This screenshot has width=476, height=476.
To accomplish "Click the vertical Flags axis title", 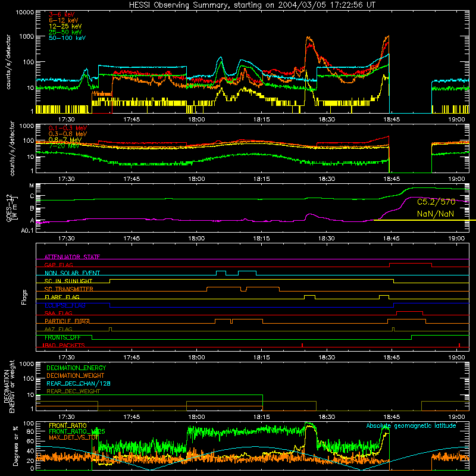I will coord(24,297).
